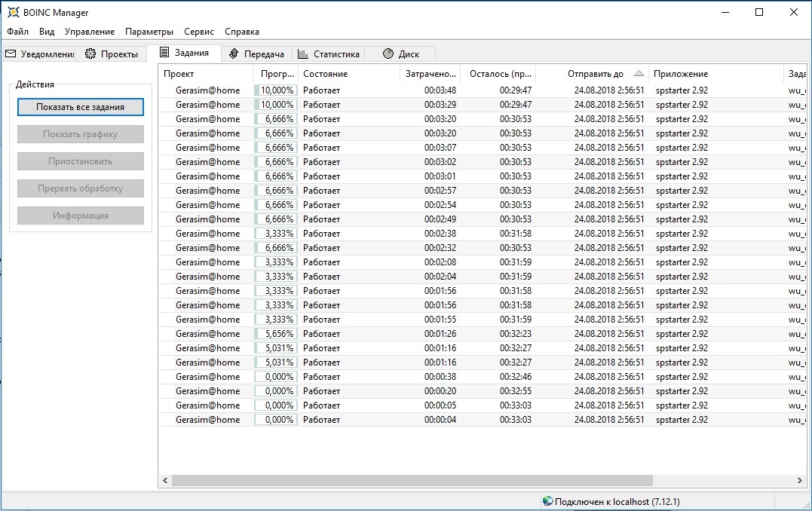Select the task with elapsed time 00:03:07

pyautogui.click(x=482, y=148)
